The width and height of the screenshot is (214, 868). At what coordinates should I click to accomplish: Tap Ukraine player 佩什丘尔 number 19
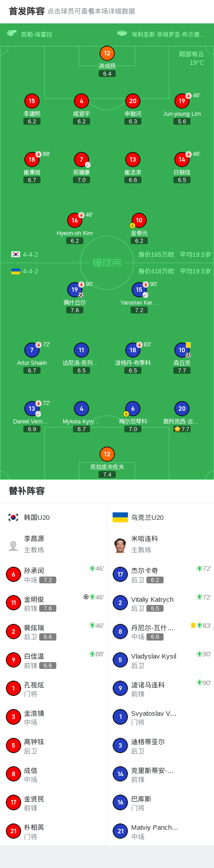pos(75,290)
